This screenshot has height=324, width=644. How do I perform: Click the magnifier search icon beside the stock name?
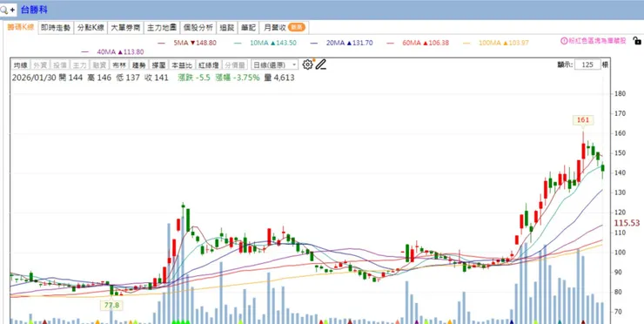[3, 10]
